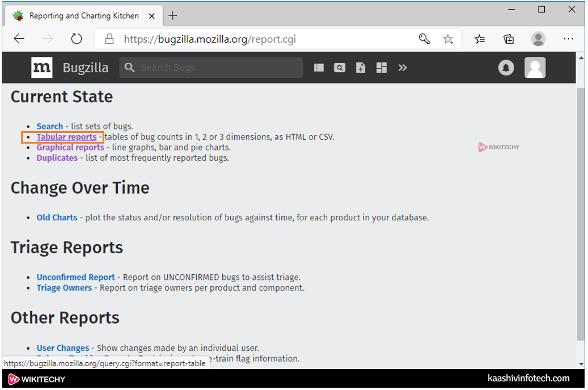Open the user account avatar menu in Bugzilla
The height and width of the screenshot is (390, 588).
click(x=535, y=68)
